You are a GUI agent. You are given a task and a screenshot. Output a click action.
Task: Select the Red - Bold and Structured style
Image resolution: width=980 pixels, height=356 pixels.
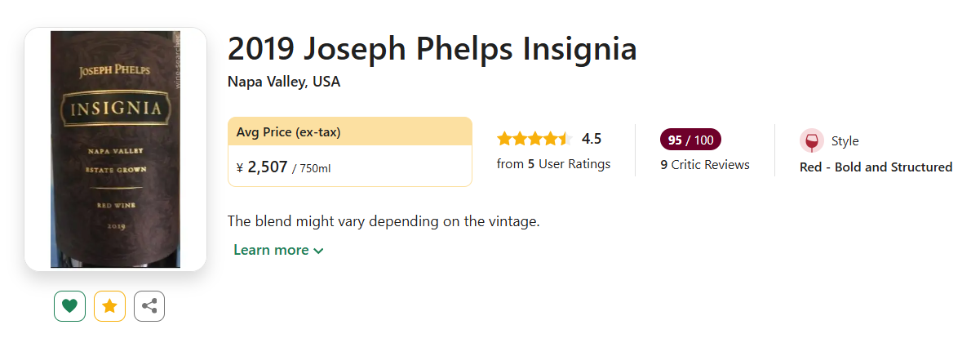point(876,167)
